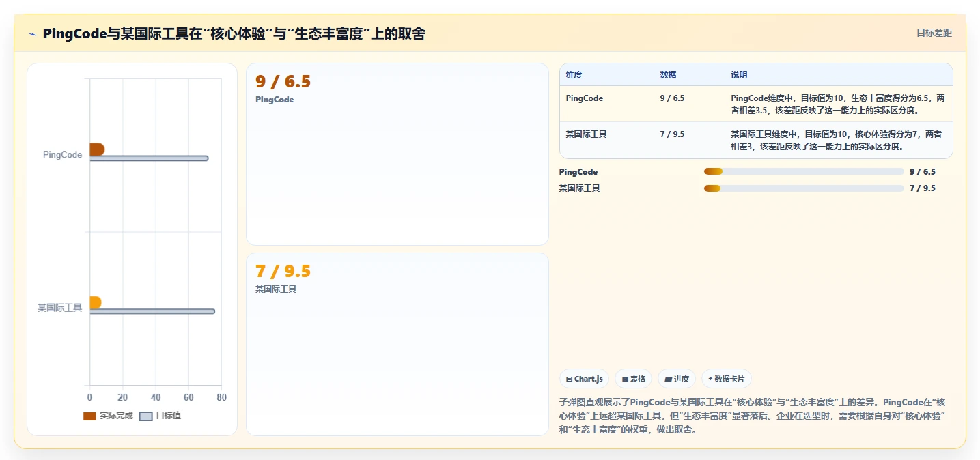This screenshot has height=460, width=980.
Task: Click the 某国际工具 target value bar in the chart
Action: click(x=152, y=311)
